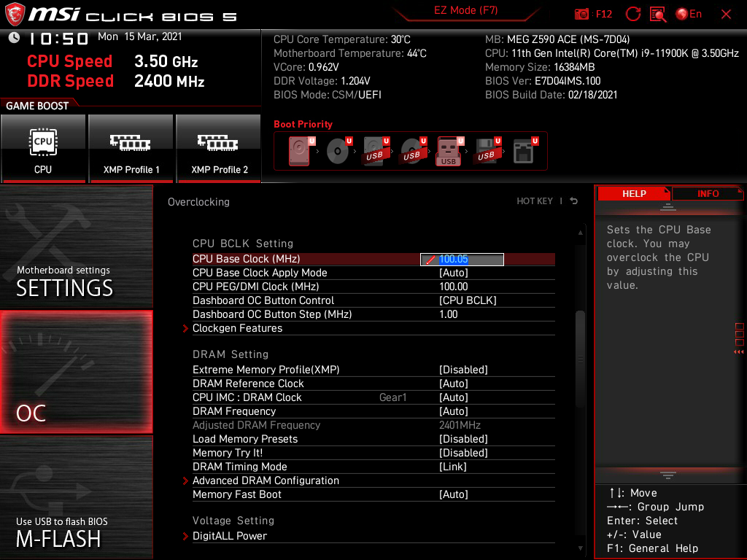Click the help panel bottom collapse handle
Screen dimensions: 747x560
(x=668, y=475)
